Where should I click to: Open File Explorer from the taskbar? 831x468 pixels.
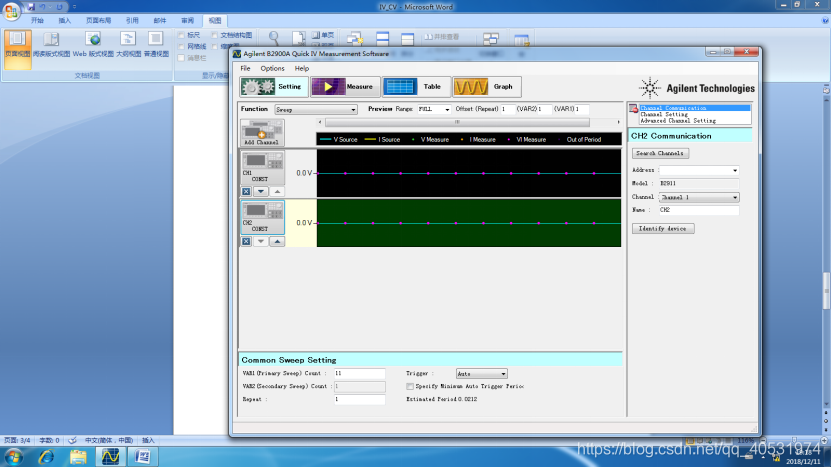tap(78, 456)
